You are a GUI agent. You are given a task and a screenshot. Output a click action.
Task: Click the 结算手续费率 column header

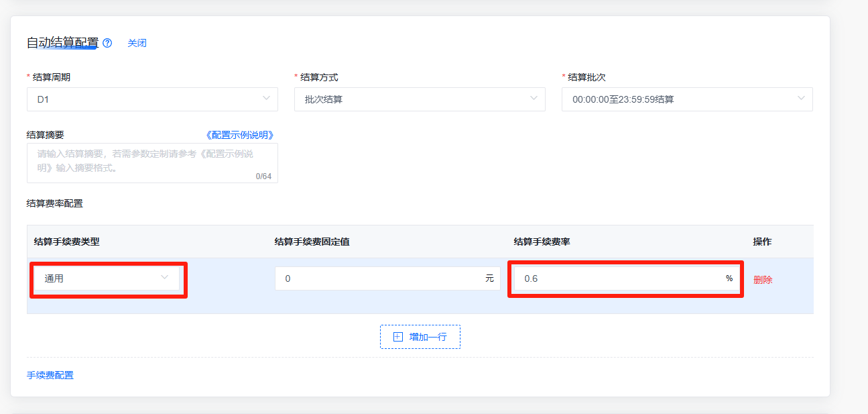(x=542, y=242)
